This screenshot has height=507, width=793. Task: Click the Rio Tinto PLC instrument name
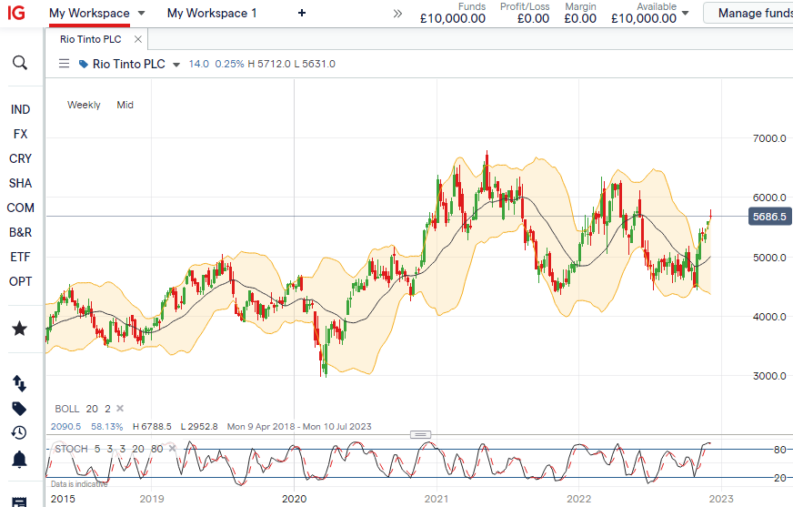click(x=129, y=64)
